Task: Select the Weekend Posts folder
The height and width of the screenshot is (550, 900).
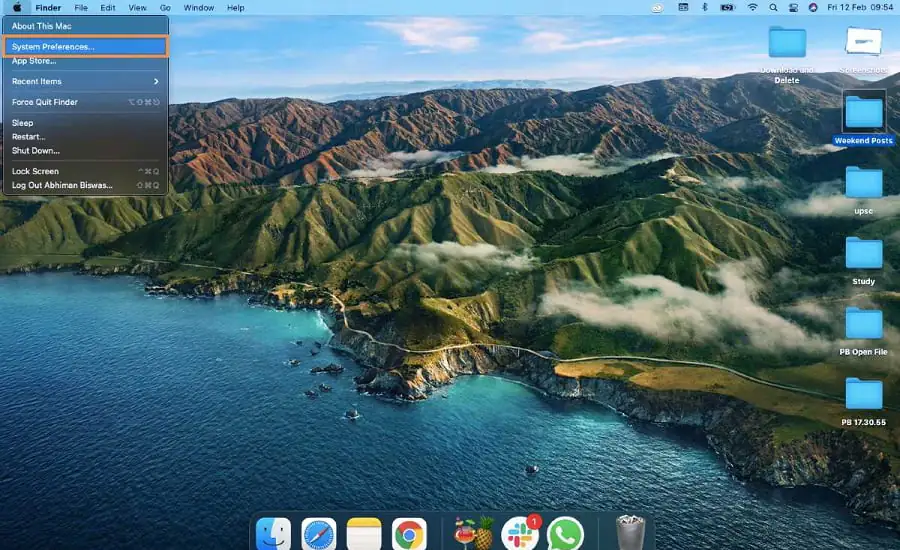Action: coord(863,112)
